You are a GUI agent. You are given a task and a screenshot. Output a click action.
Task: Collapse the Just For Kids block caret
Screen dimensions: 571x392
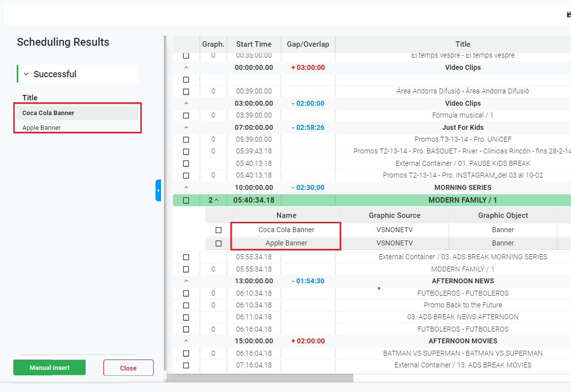click(x=186, y=127)
